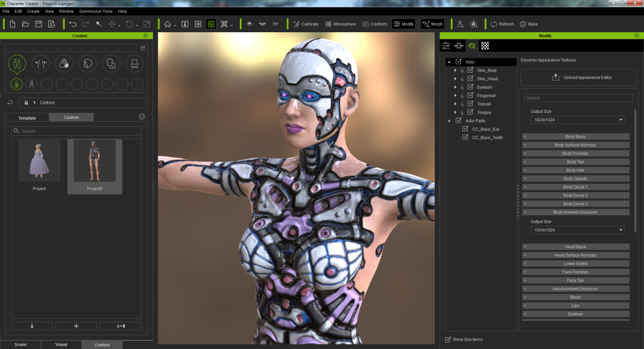
Task: Switch to the Scene tab at bottom
Action: pyautogui.click(x=21, y=345)
